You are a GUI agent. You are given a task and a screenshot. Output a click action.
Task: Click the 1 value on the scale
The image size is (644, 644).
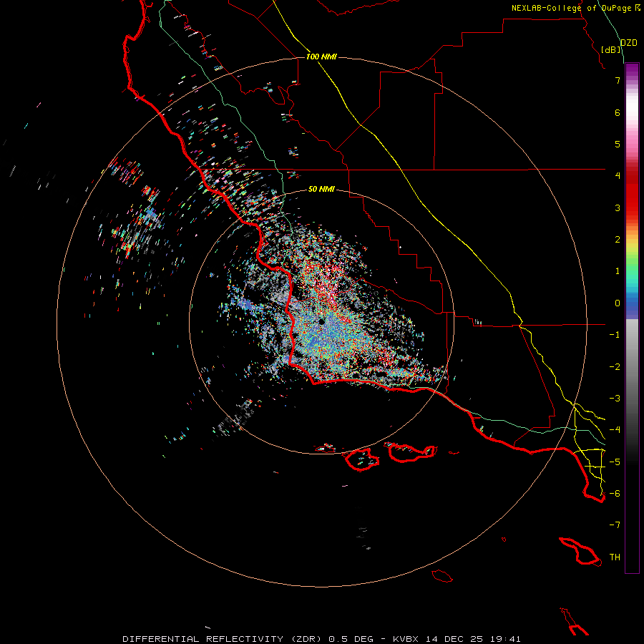click(618, 271)
